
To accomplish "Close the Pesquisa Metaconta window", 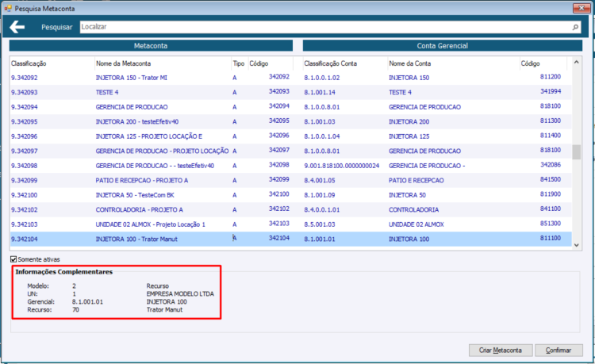I will point(581,8).
